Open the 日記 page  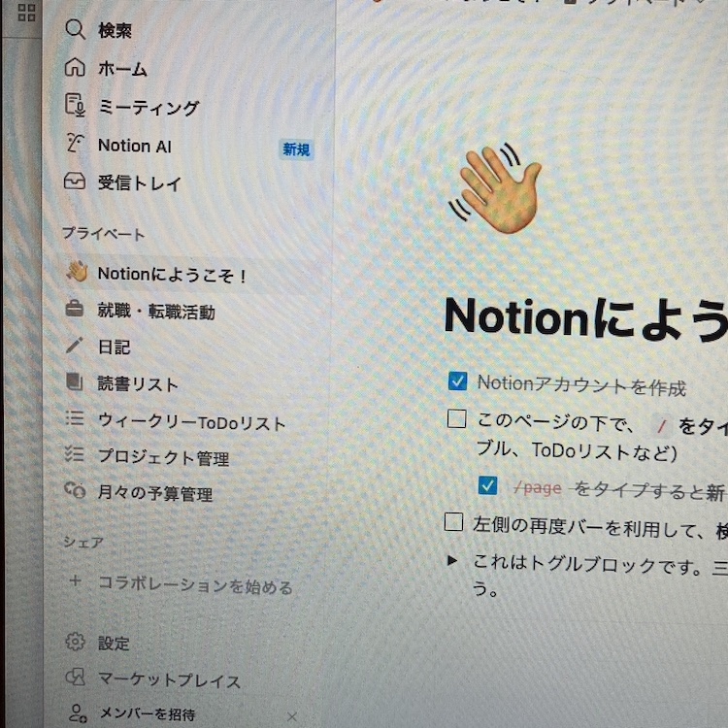(115, 347)
